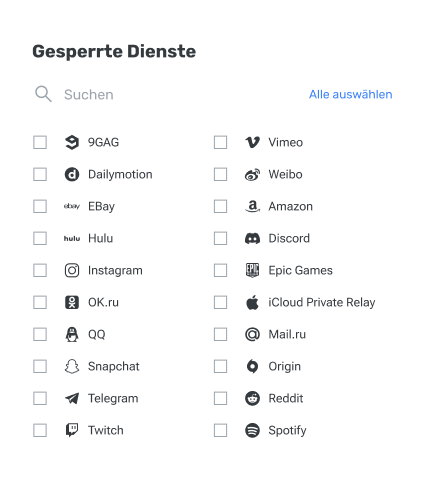Image resolution: width=425 pixels, height=483 pixels.
Task: Click the Vimeo logo icon
Action: tap(252, 142)
